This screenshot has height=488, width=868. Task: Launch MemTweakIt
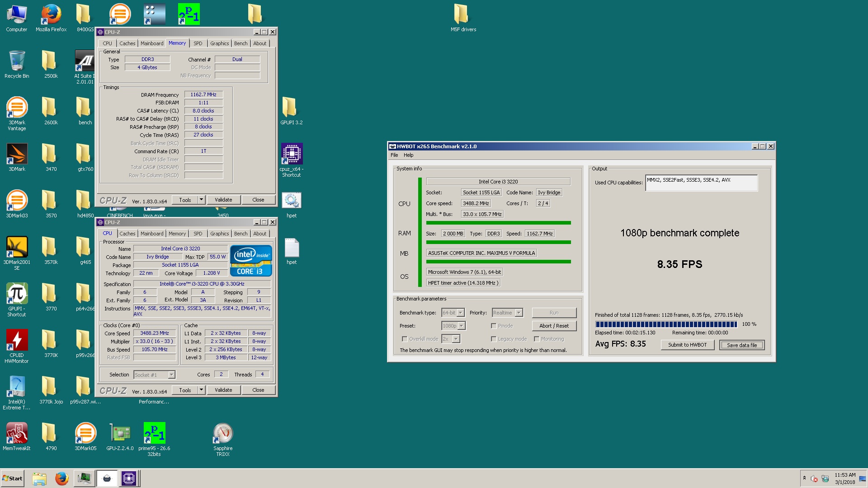click(x=17, y=437)
